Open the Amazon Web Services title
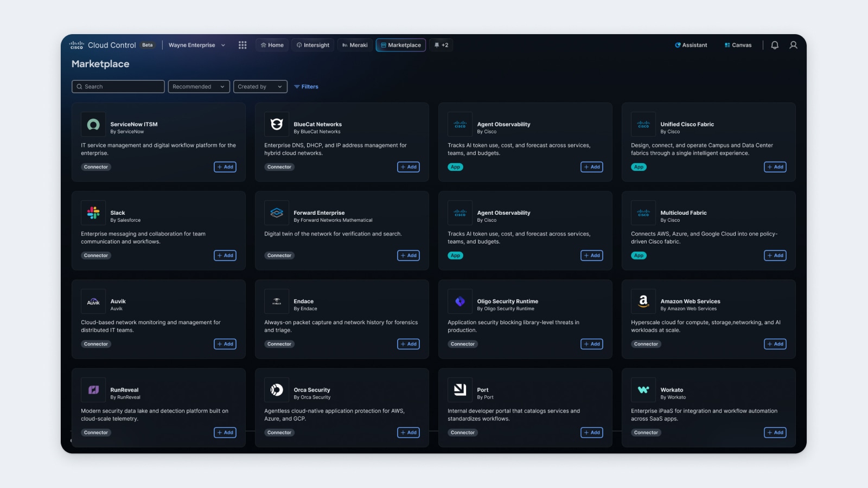868x488 pixels. click(x=690, y=301)
